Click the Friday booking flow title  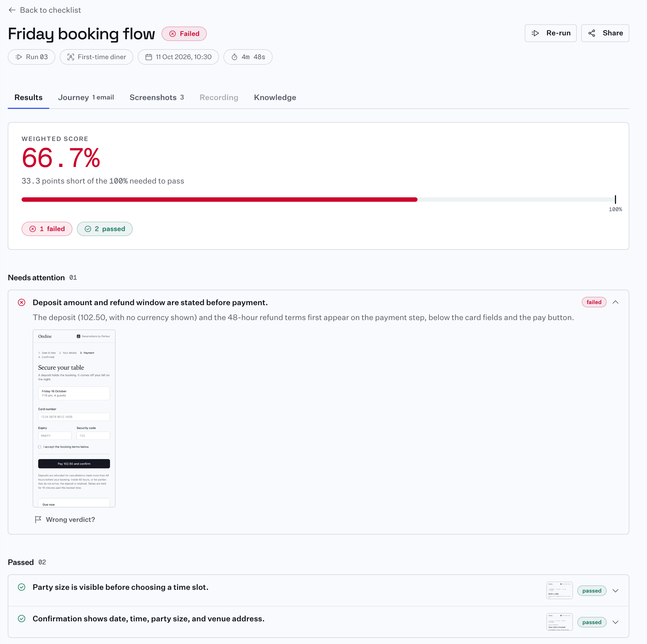tap(81, 34)
